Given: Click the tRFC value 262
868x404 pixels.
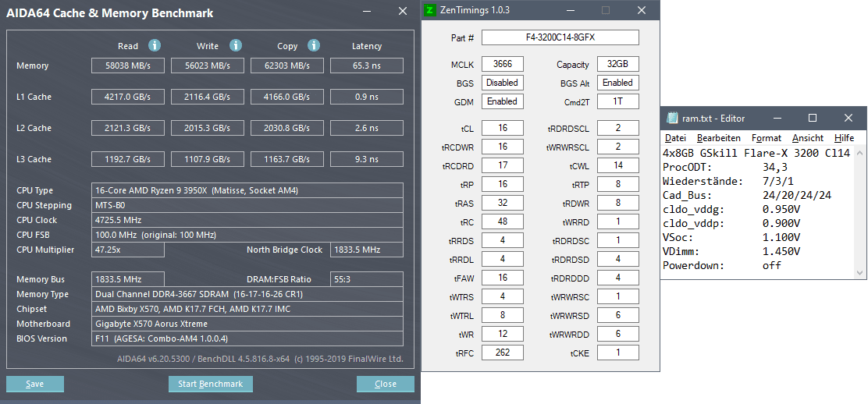Looking at the screenshot, I should coord(503,352).
